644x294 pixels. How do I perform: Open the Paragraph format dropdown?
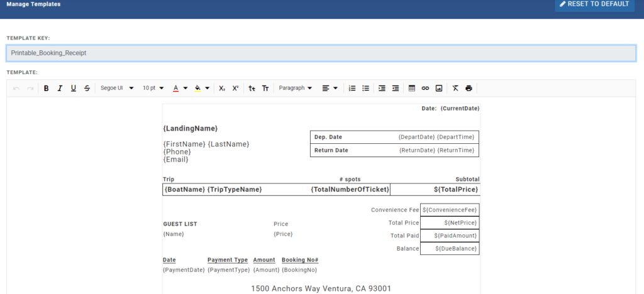click(x=296, y=88)
